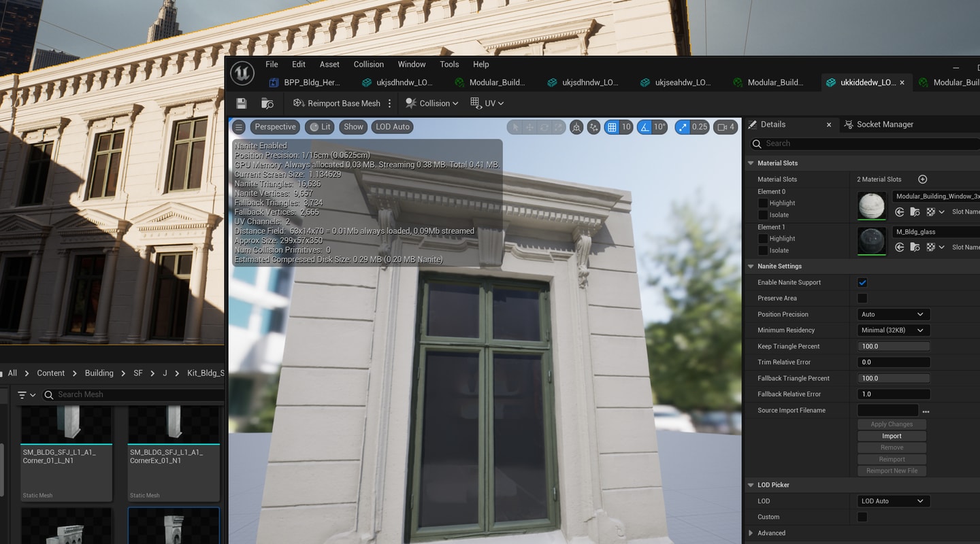This screenshot has height=544, width=980.
Task: Collapse the Nanite Settings section
Action: (751, 267)
